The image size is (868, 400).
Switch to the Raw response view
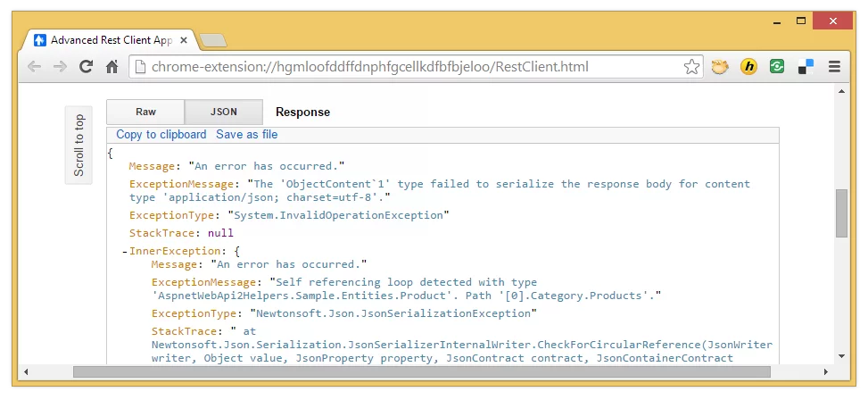pos(145,112)
